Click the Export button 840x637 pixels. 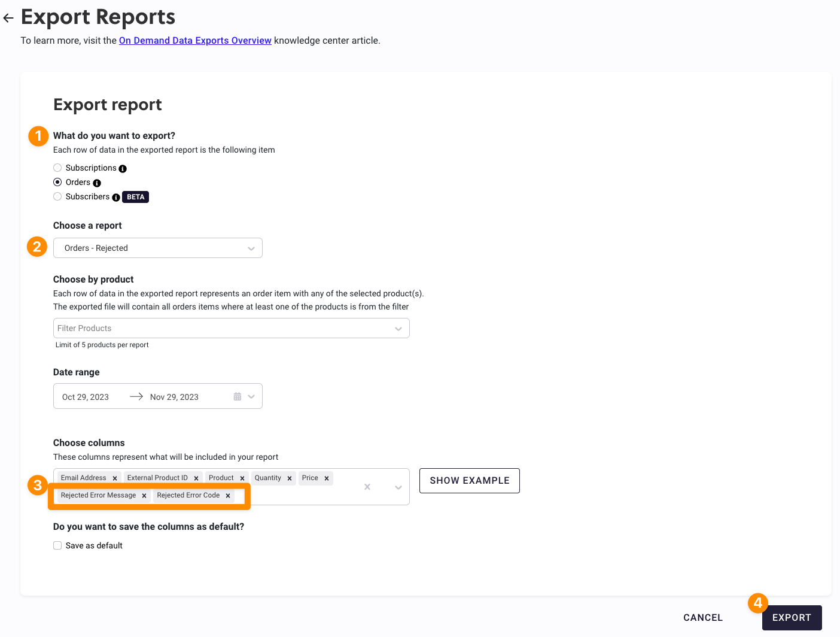(792, 618)
